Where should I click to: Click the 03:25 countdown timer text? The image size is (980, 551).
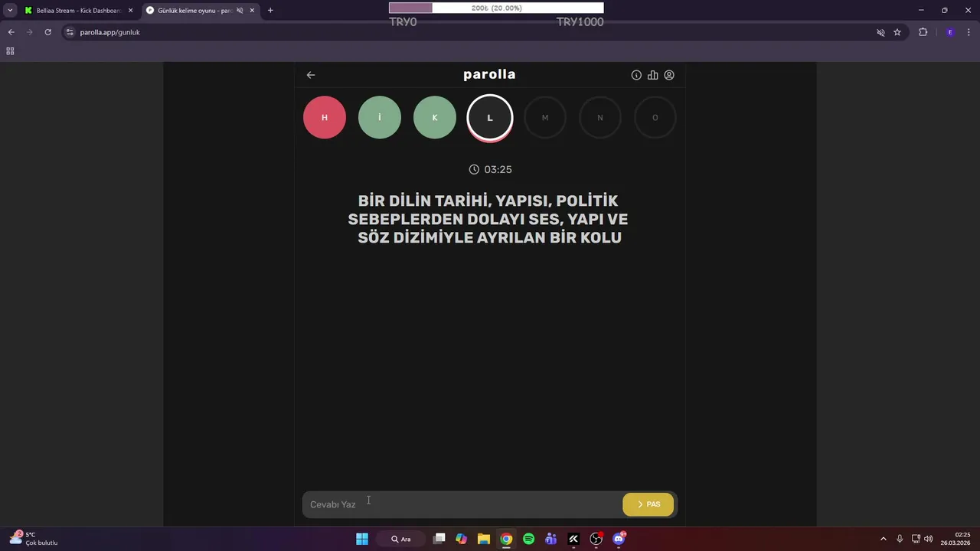[x=498, y=169]
